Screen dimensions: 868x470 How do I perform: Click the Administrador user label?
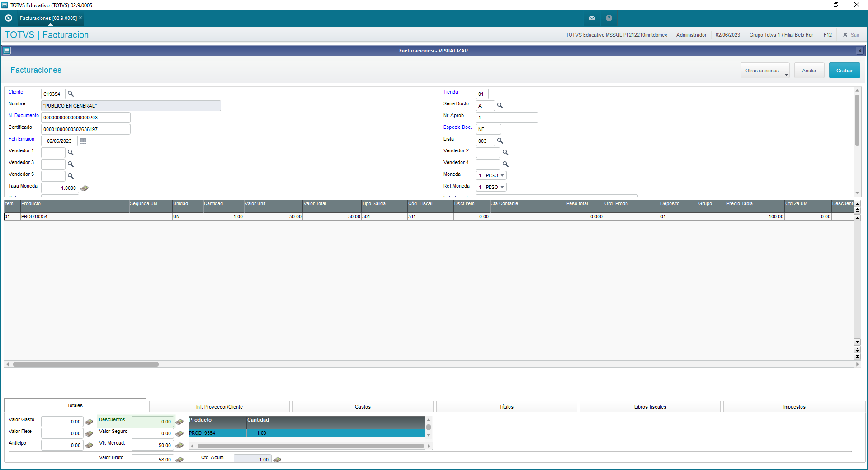pyautogui.click(x=691, y=35)
